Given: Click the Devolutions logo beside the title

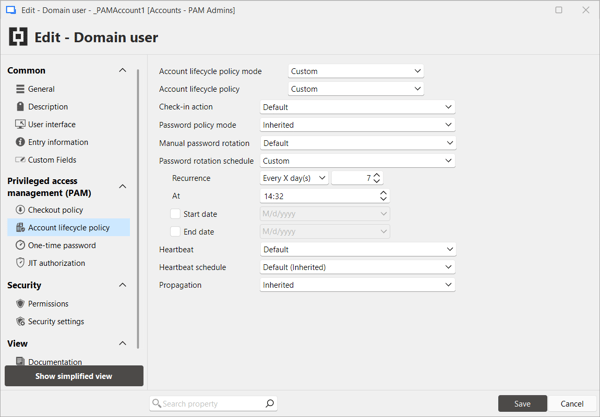Looking at the screenshot, I should [18, 37].
